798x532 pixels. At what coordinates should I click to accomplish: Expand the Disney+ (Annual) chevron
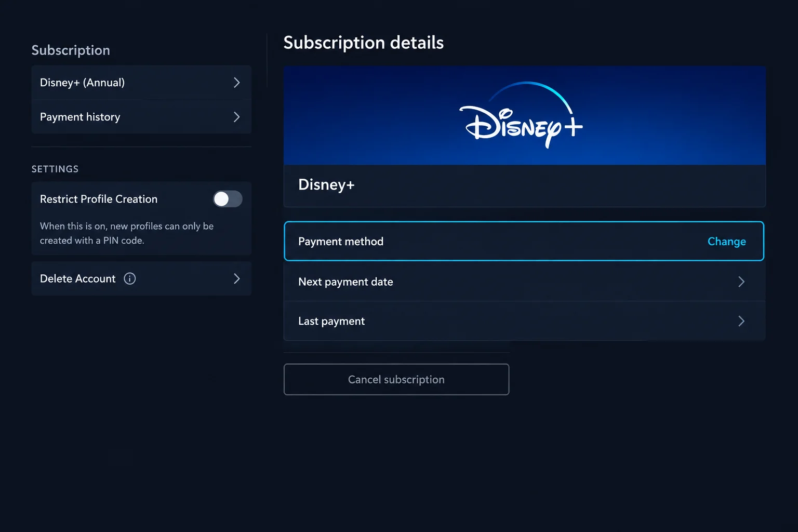pyautogui.click(x=237, y=83)
